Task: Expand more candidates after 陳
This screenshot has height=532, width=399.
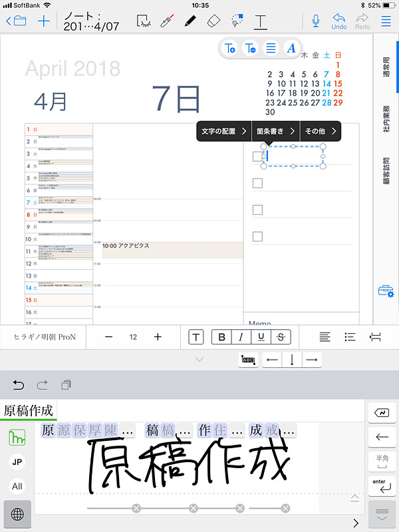Action: click(128, 431)
